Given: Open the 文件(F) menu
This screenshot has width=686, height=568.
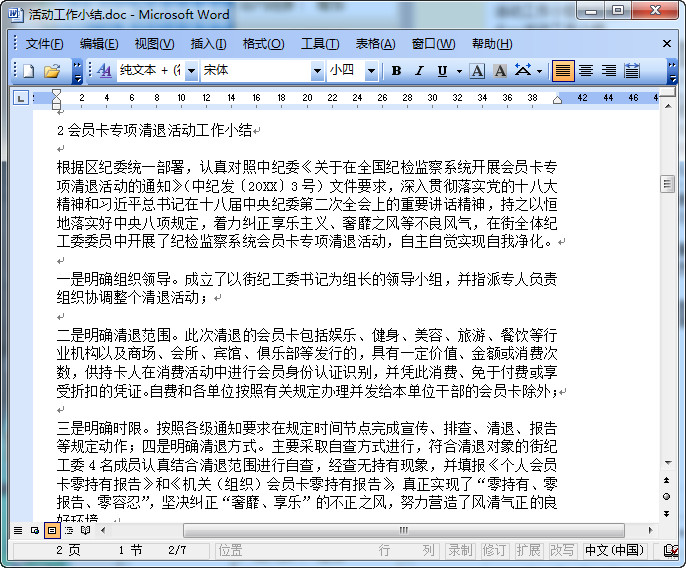Looking at the screenshot, I should (44, 44).
